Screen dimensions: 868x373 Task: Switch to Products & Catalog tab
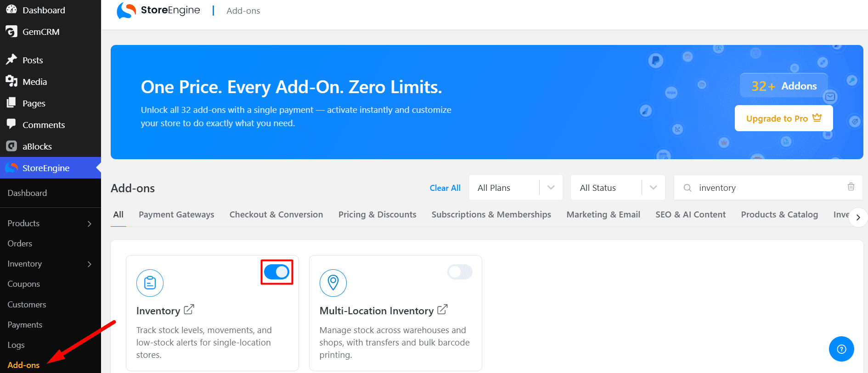coord(779,214)
